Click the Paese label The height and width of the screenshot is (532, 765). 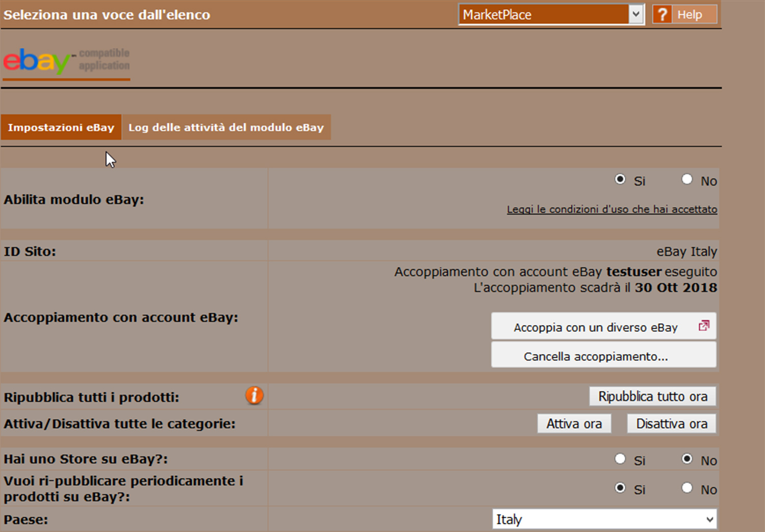click(26, 520)
